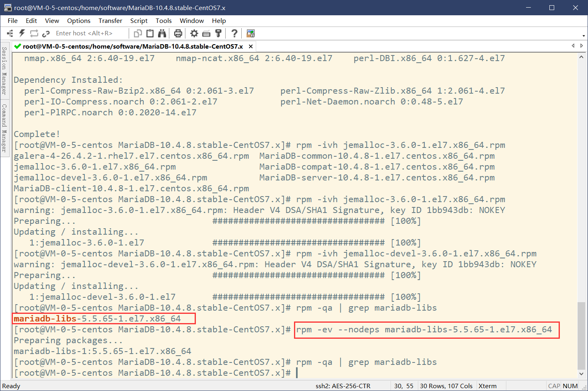Viewport: 588px width, 391px height.
Task: Click 'perl-IO-Compress.noarch 0:2.061-2.el7' text
Action: tap(121, 102)
